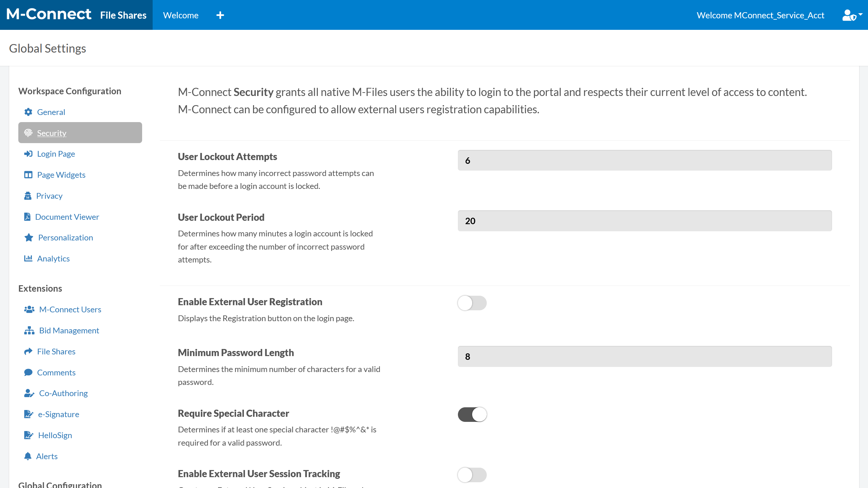868x488 pixels.
Task: Open the Extensions section options
Action: pyautogui.click(x=40, y=288)
